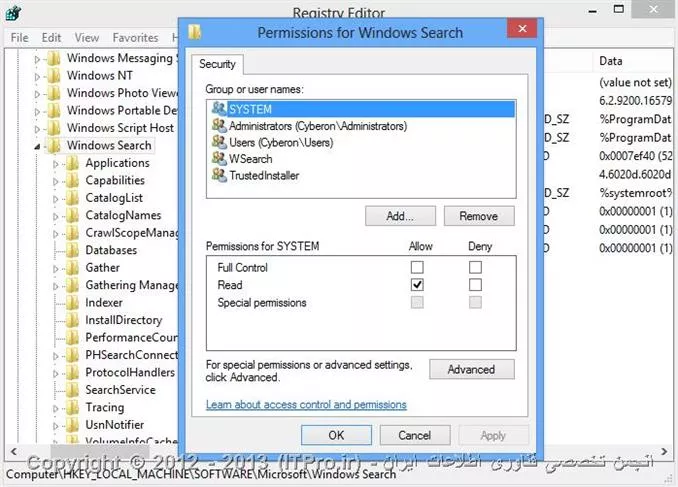The image size is (678, 487).
Task: Expand the Tracing subkey
Action: click(x=55, y=408)
